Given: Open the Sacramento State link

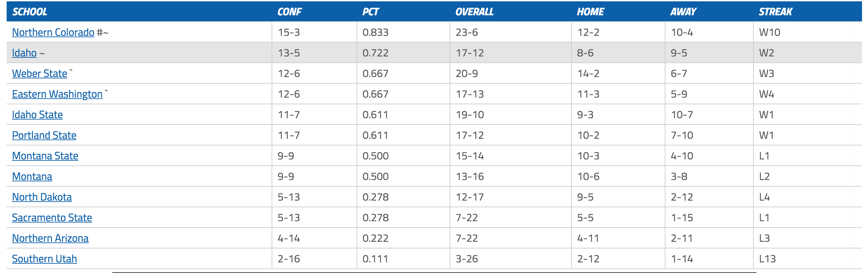Looking at the screenshot, I should (x=51, y=218).
